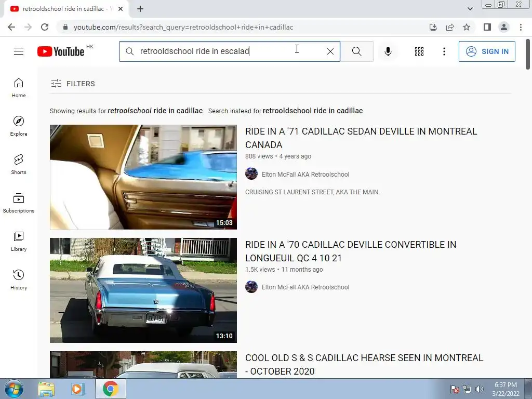Screen dimensions: 532x399
Task: Bookmark this page with the star
Action: click(467, 27)
